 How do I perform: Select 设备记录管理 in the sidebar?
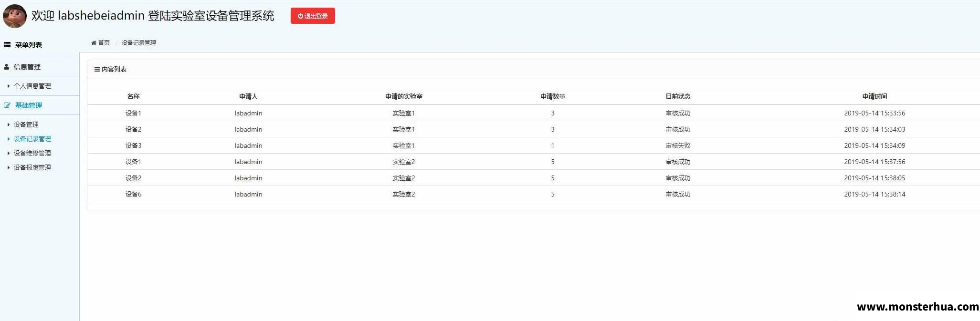pyautogui.click(x=32, y=139)
